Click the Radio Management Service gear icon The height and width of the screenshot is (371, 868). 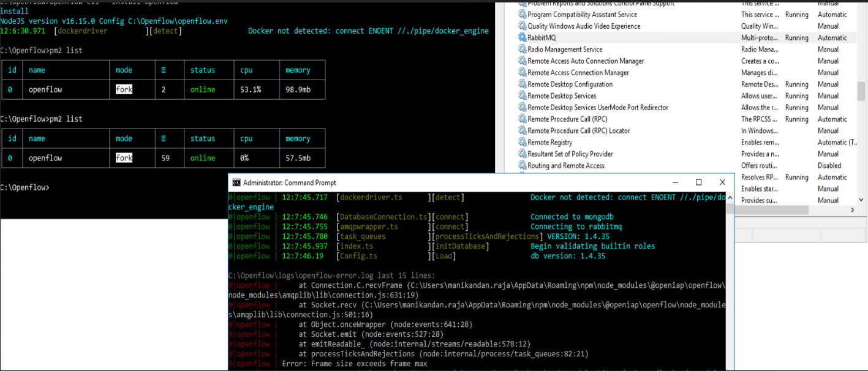(x=522, y=50)
